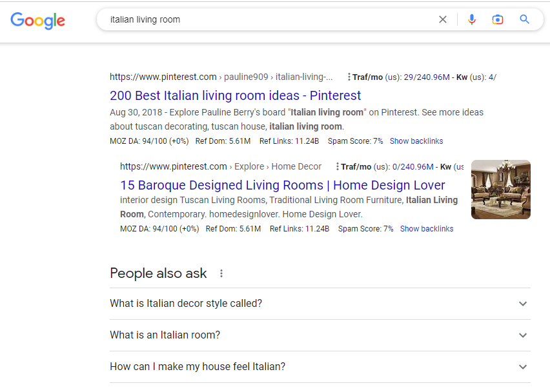Open the Google logo homepage link

37,21
